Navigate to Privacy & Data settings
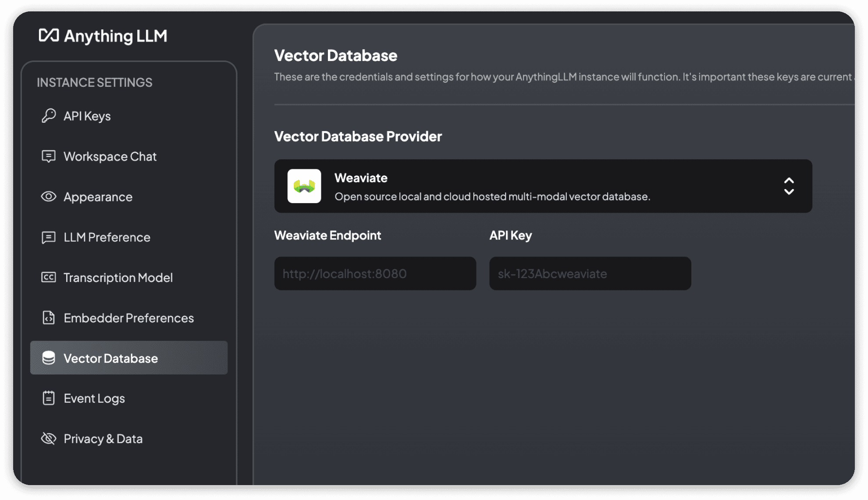Screen dimensions: 868x500 click(x=103, y=439)
